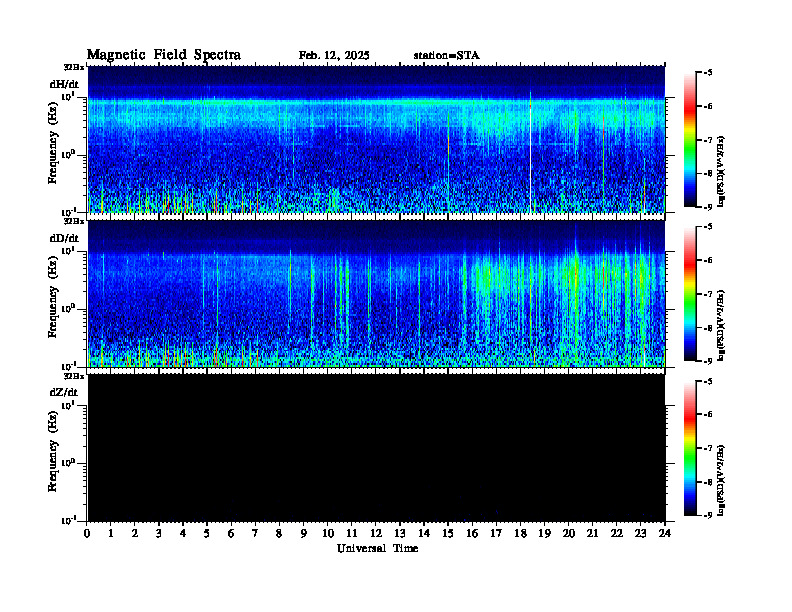Viewport: 792px width, 612px height.
Task: Click the dH/dt color scale bar
Action: [690, 140]
